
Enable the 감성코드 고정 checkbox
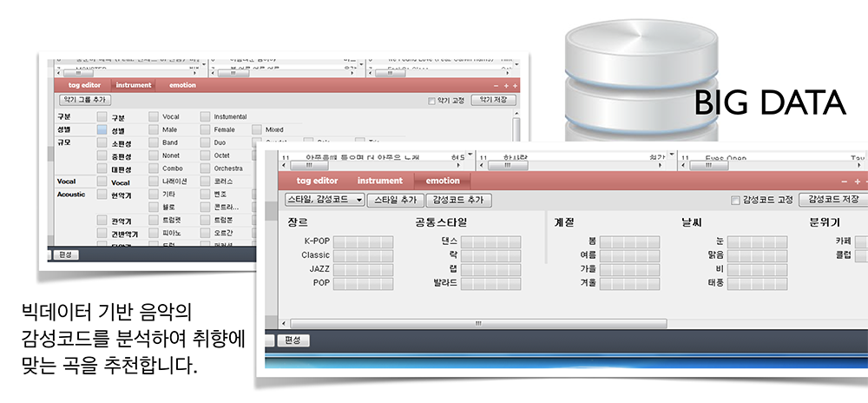click(735, 201)
